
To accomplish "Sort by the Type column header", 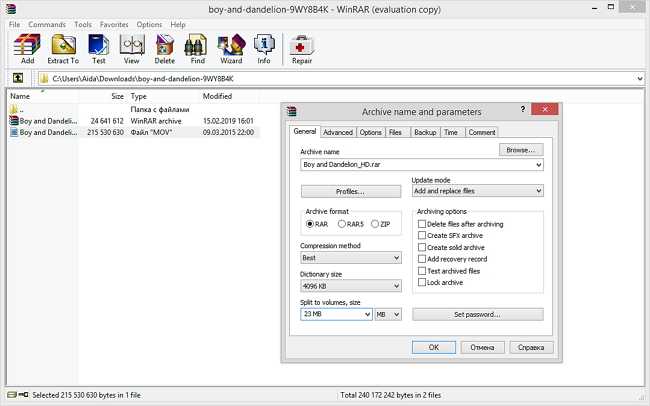I will (x=138, y=96).
